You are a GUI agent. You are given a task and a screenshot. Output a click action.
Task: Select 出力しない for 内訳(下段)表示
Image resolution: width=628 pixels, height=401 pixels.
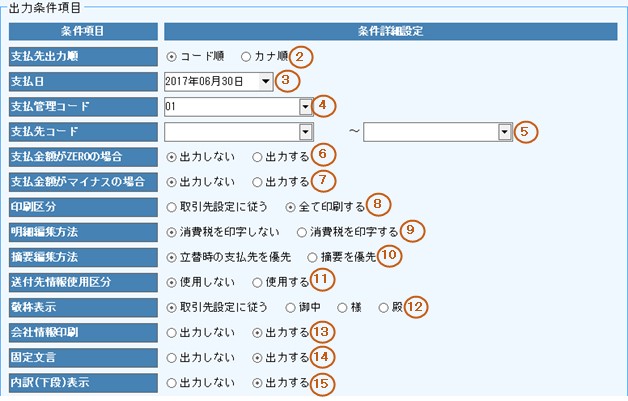(x=171, y=381)
